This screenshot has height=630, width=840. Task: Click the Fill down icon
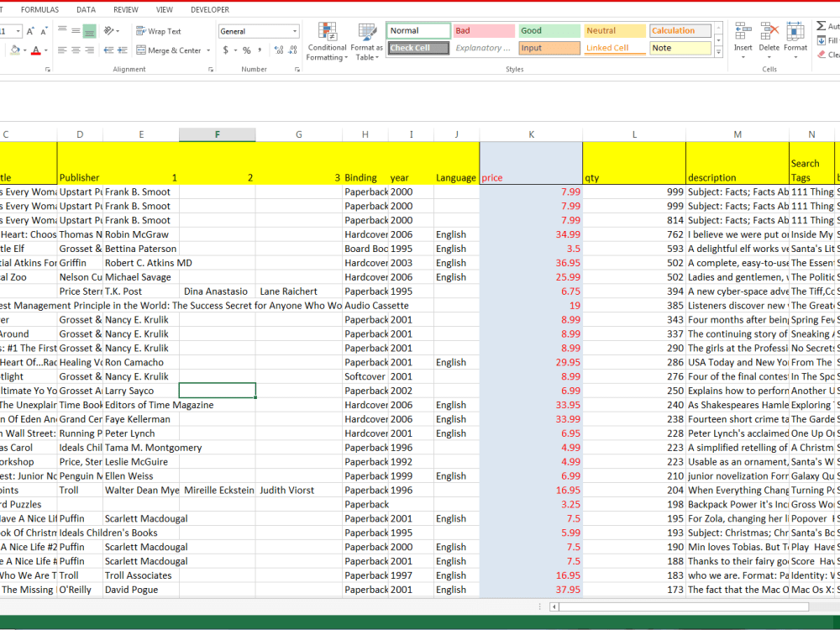coord(822,40)
